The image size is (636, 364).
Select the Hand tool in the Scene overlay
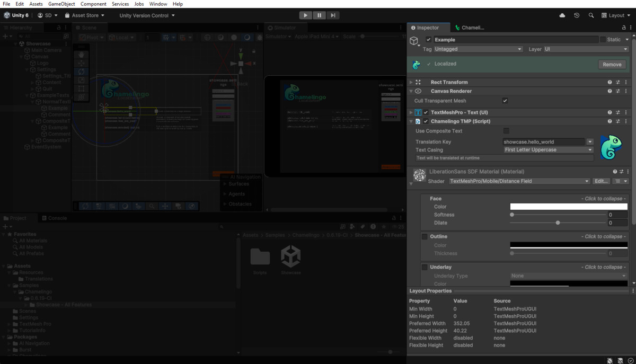coord(82,55)
